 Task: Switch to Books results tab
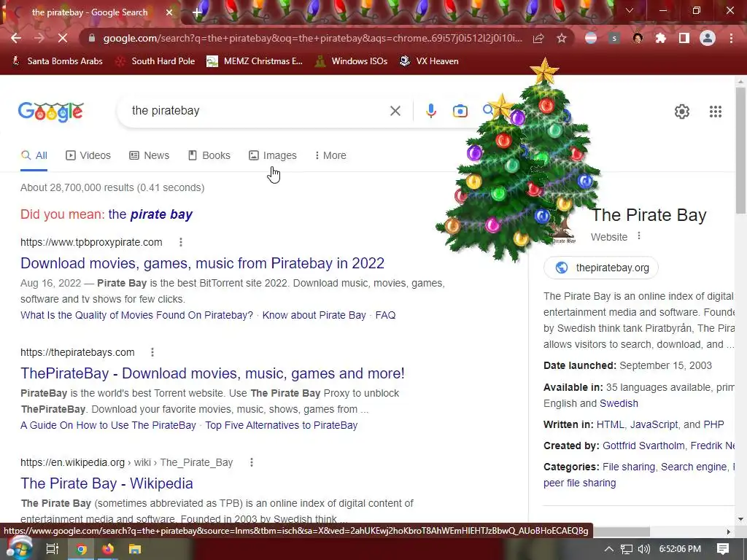pyautogui.click(x=209, y=156)
